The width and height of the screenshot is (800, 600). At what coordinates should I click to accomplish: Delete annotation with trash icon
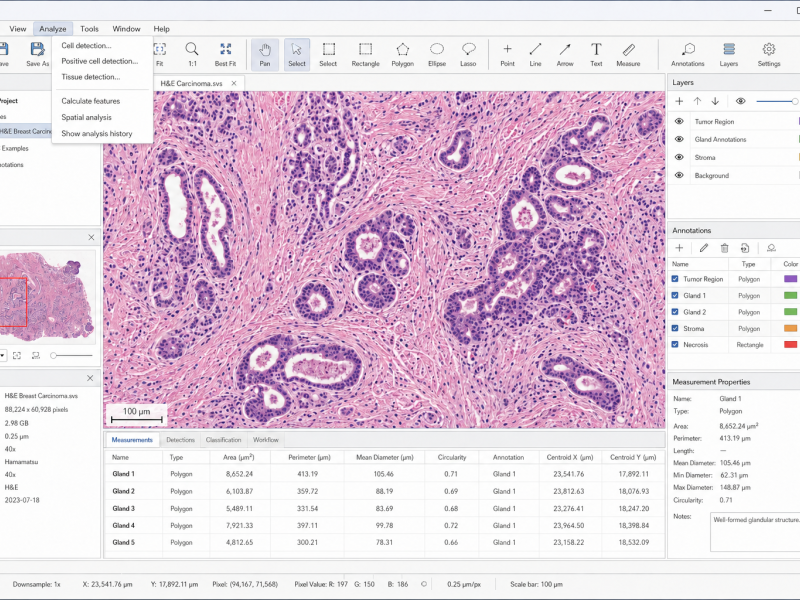pyautogui.click(x=724, y=248)
